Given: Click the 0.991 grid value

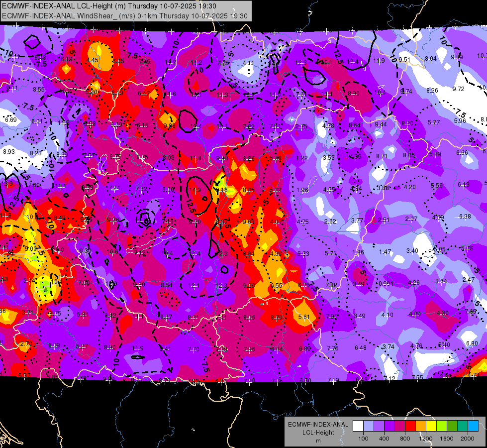Looking at the screenshot, I should pos(386,284).
